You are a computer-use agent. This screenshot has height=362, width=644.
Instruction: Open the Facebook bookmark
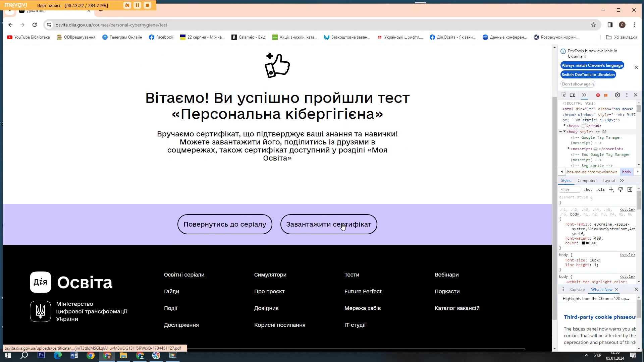click(161, 37)
